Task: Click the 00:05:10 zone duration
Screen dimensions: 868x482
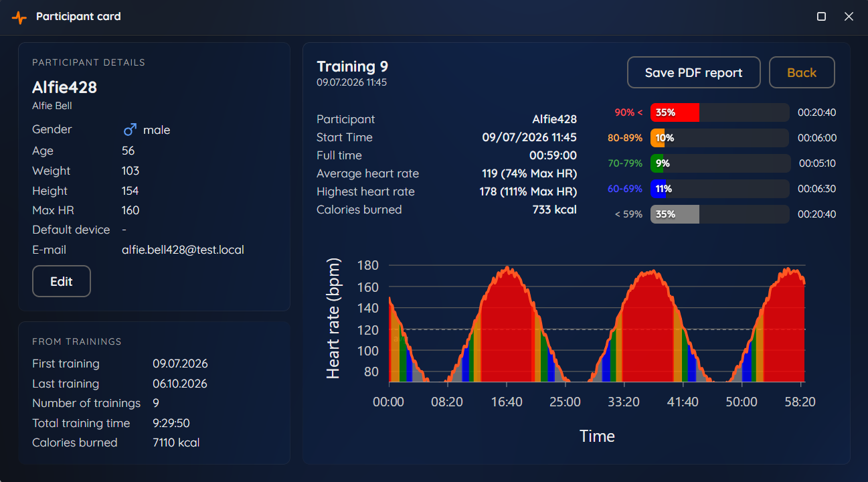Action: (x=817, y=163)
